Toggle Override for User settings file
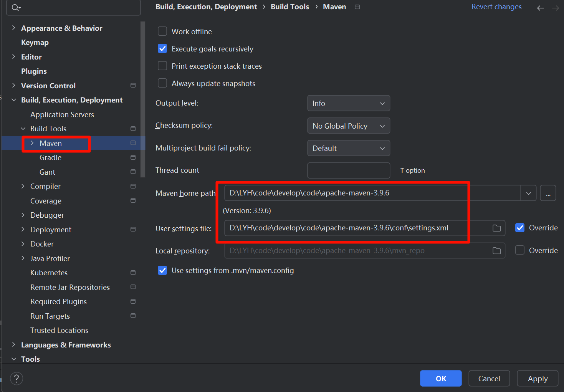The height and width of the screenshot is (392, 564). pyautogui.click(x=519, y=227)
